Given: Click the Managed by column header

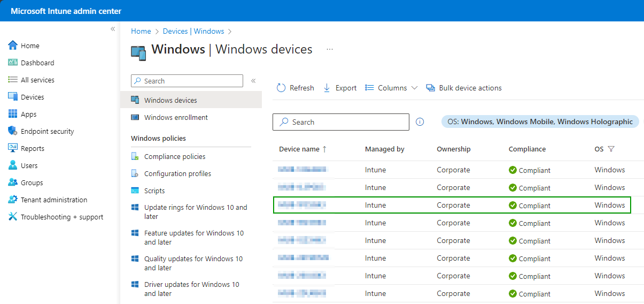Looking at the screenshot, I should click(385, 149).
